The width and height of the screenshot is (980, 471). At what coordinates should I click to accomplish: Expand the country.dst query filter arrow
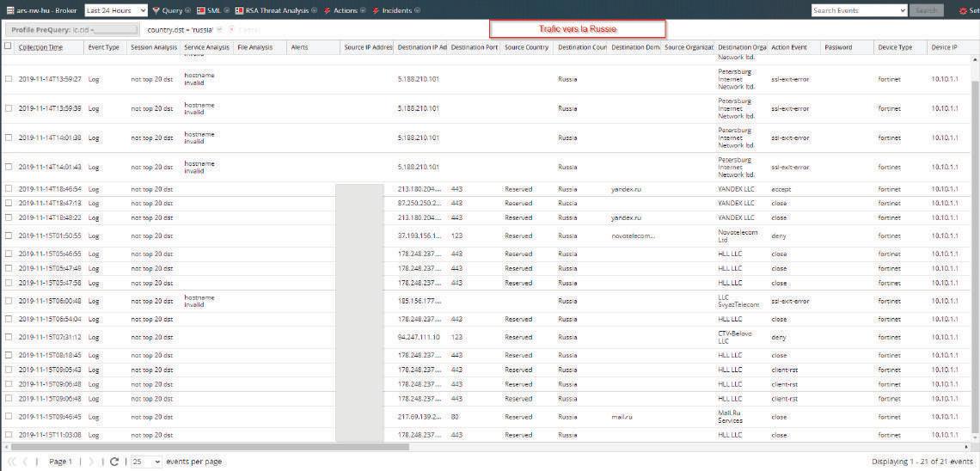point(219,30)
